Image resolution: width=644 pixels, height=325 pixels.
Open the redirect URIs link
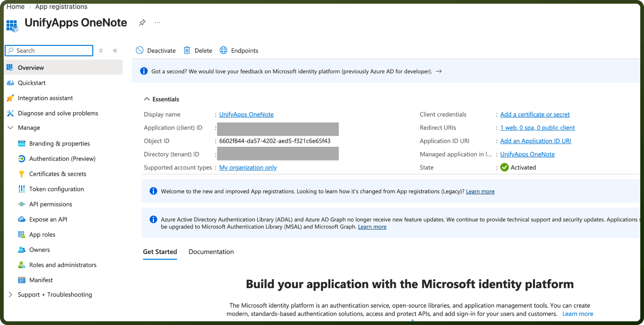click(x=537, y=128)
